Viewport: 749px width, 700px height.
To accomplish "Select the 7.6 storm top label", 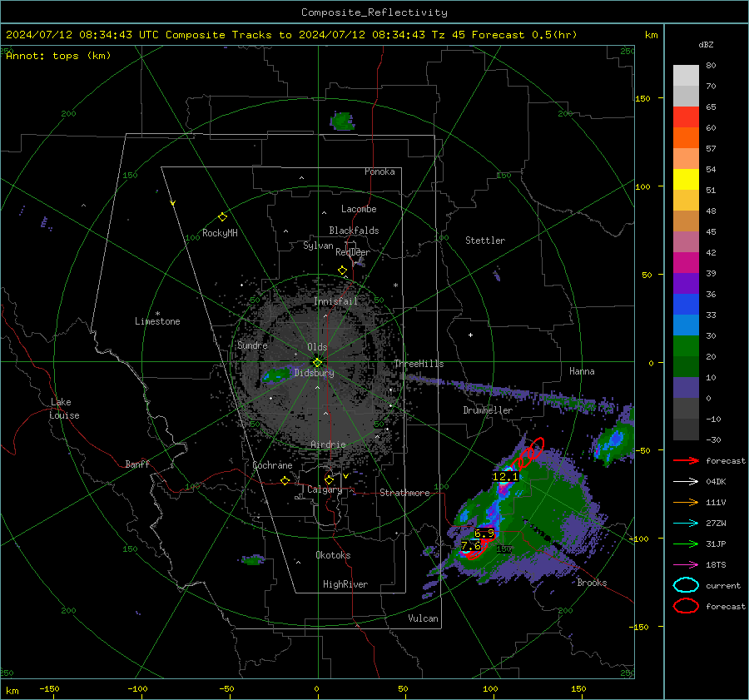I will 471,546.
